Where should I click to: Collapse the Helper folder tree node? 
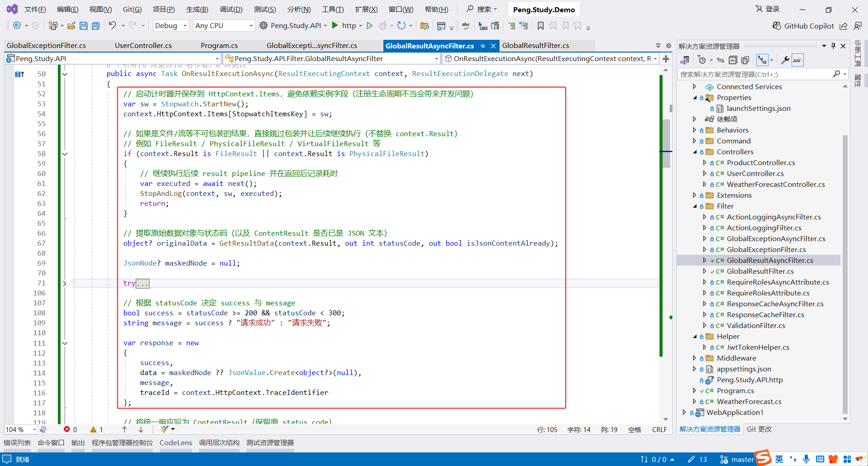click(695, 337)
